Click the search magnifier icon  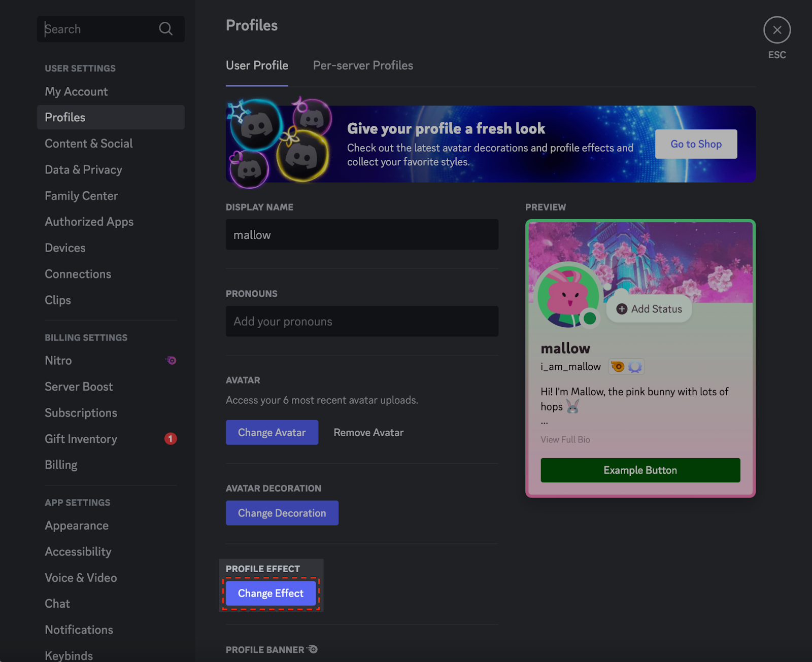click(x=165, y=29)
